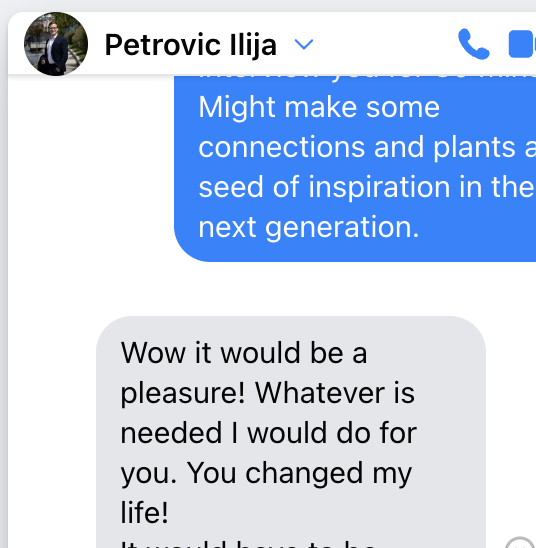Click the text "You changed my life!"
This screenshot has width=536, height=548.
click(266, 492)
